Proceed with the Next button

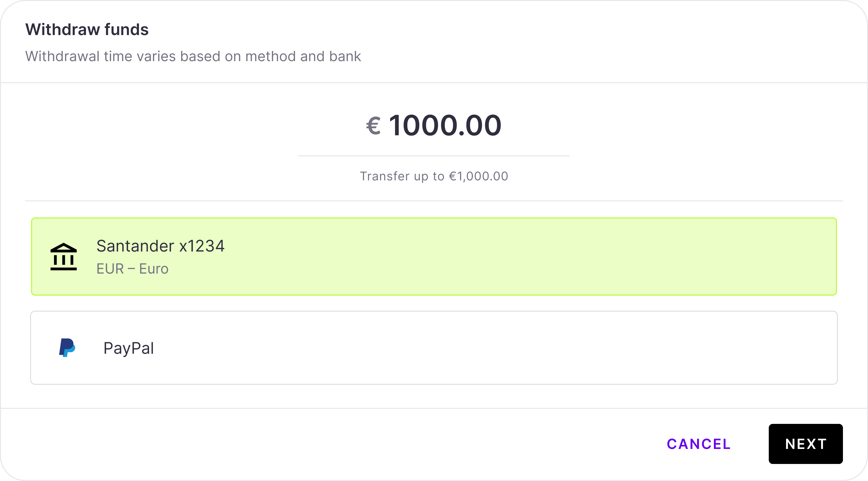pos(805,444)
